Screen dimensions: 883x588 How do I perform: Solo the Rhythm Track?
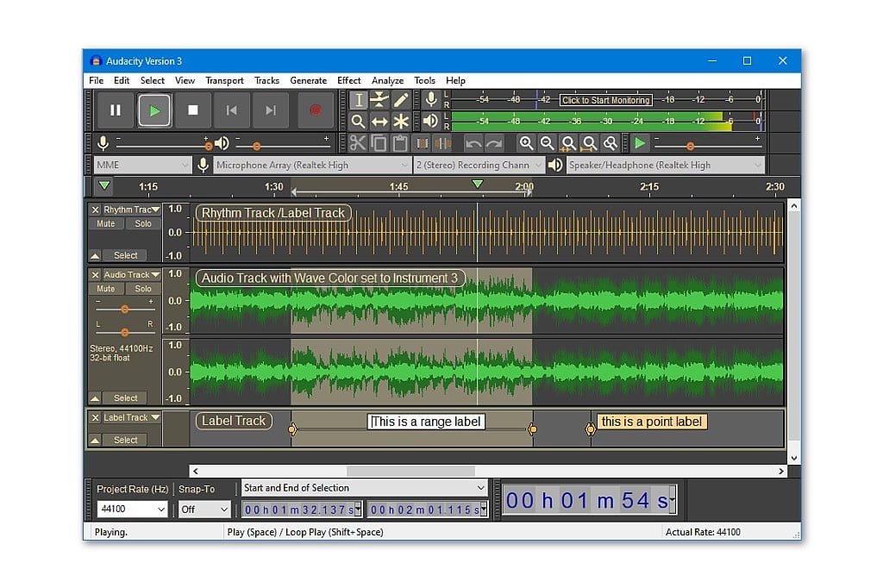pyautogui.click(x=143, y=223)
